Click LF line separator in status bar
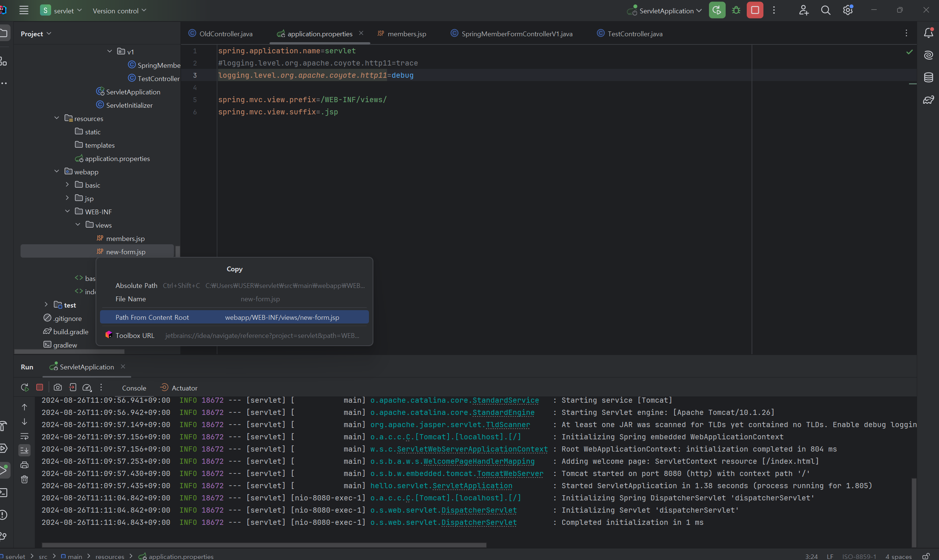The height and width of the screenshot is (560, 939). [829, 556]
